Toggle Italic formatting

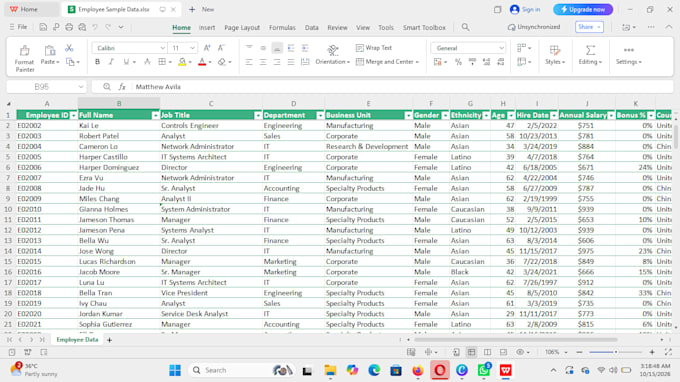click(111, 62)
